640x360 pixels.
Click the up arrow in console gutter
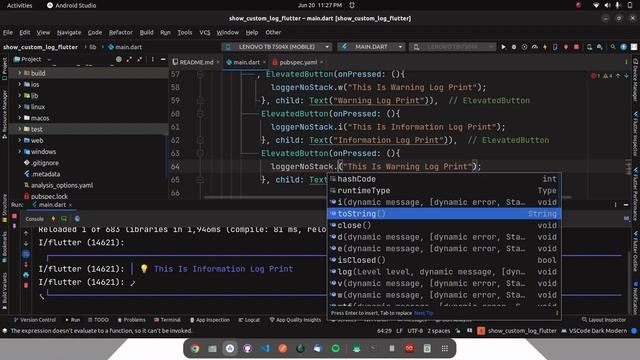(x=26, y=233)
